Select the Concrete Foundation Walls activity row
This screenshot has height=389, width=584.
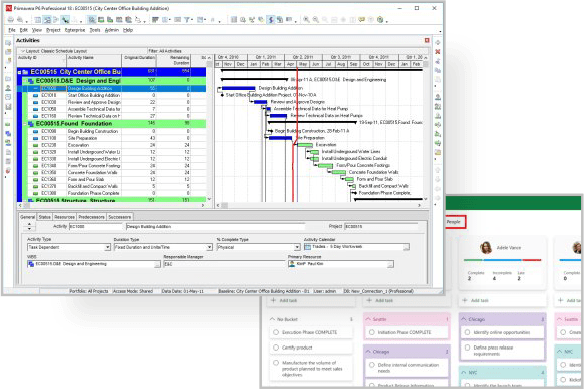tap(111, 173)
